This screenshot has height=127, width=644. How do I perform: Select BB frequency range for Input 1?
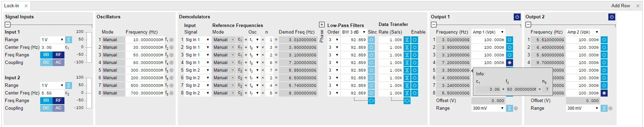46,55
